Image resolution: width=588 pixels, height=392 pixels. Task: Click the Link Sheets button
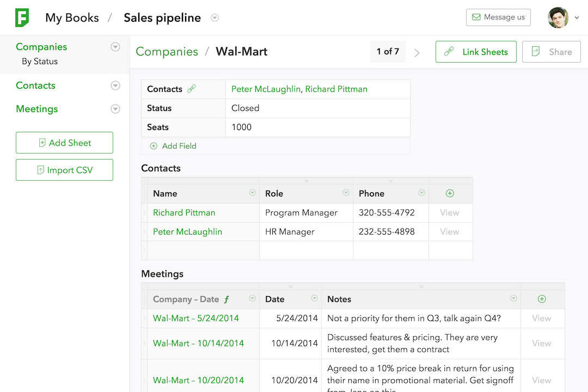[476, 52]
